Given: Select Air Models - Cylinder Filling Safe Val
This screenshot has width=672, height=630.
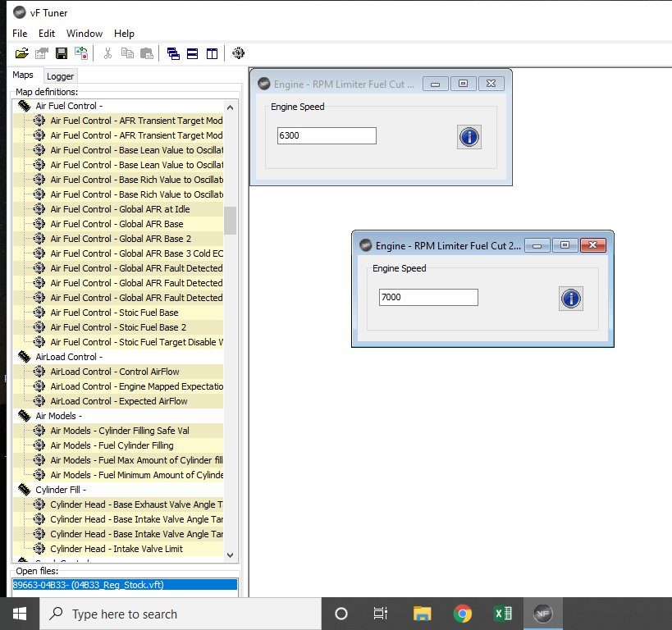Looking at the screenshot, I should click(120, 431).
